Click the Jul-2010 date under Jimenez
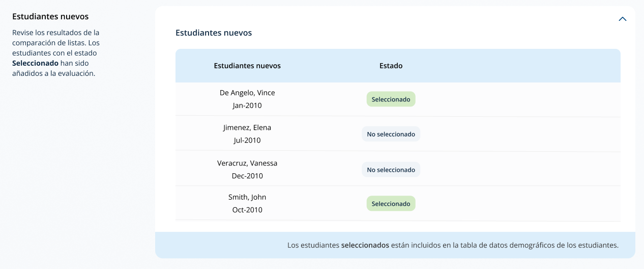Image resolution: width=644 pixels, height=269 pixels. pos(247,140)
